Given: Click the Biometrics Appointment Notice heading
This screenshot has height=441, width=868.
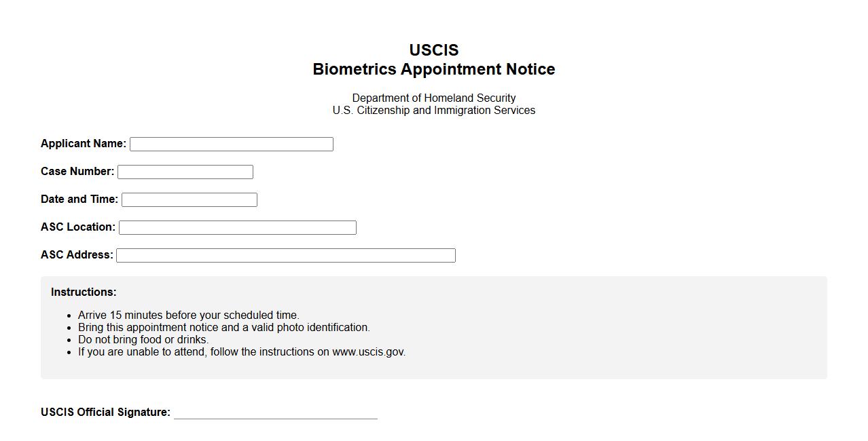Looking at the screenshot, I should tap(433, 69).
